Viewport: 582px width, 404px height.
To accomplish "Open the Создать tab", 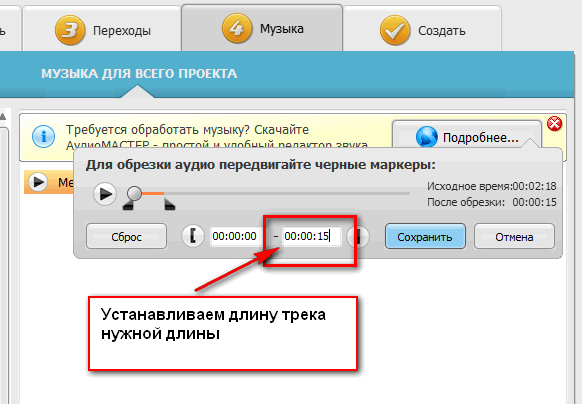I will pos(422,29).
